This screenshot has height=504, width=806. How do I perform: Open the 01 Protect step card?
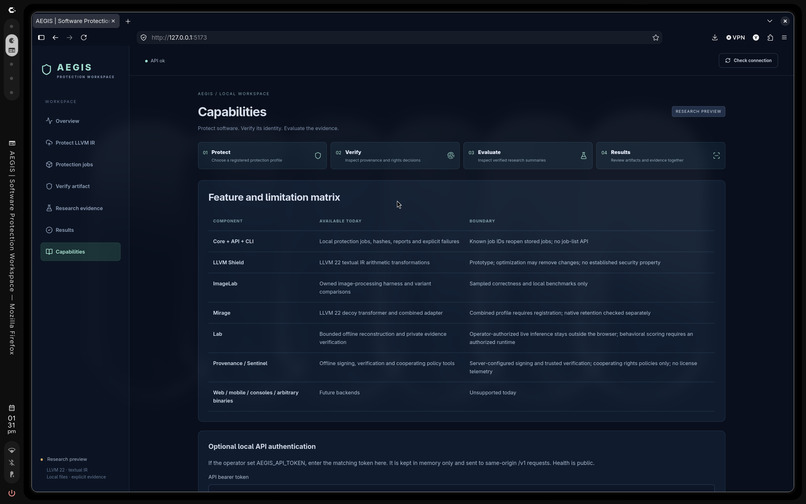coord(262,156)
